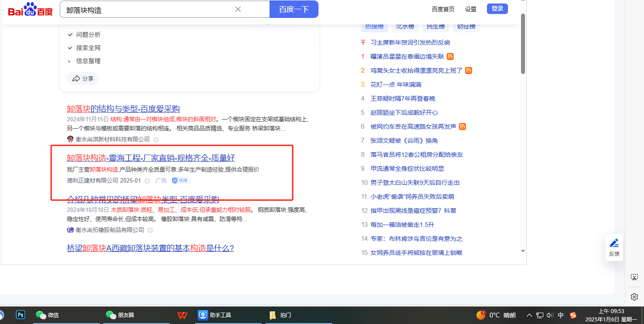Open the 反馈 feedback pencil icon
This screenshot has height=324, width=644.
614,243
